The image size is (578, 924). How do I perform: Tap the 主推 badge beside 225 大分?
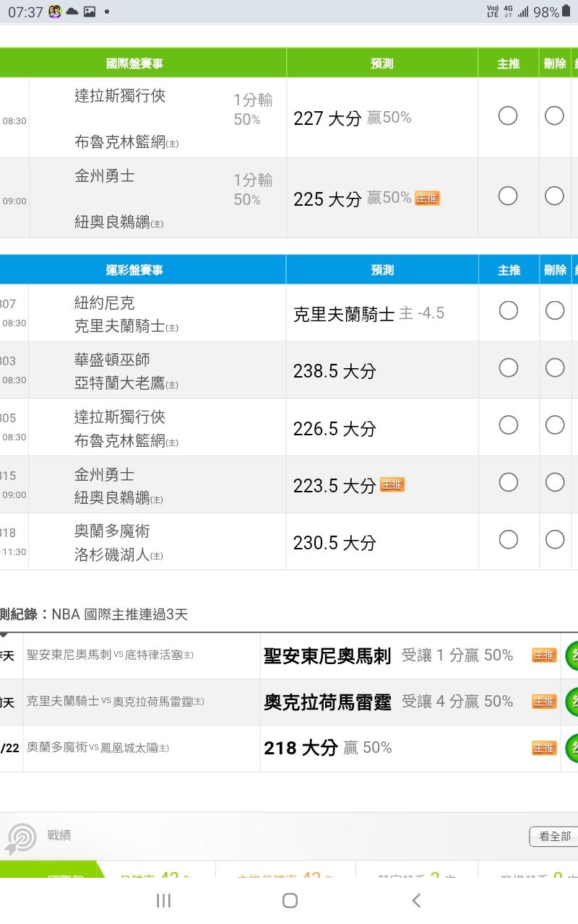427,198
